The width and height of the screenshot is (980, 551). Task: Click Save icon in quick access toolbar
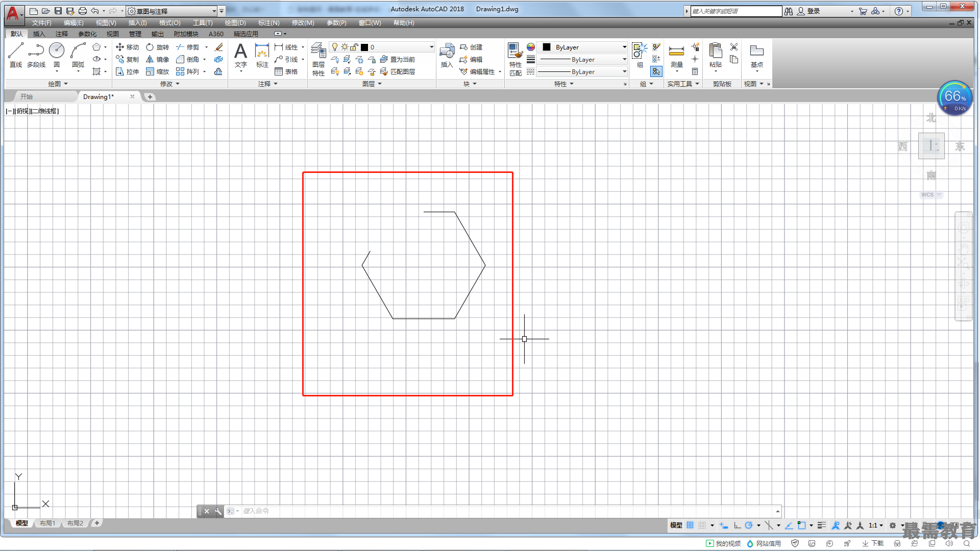click(x=58, y=11)
